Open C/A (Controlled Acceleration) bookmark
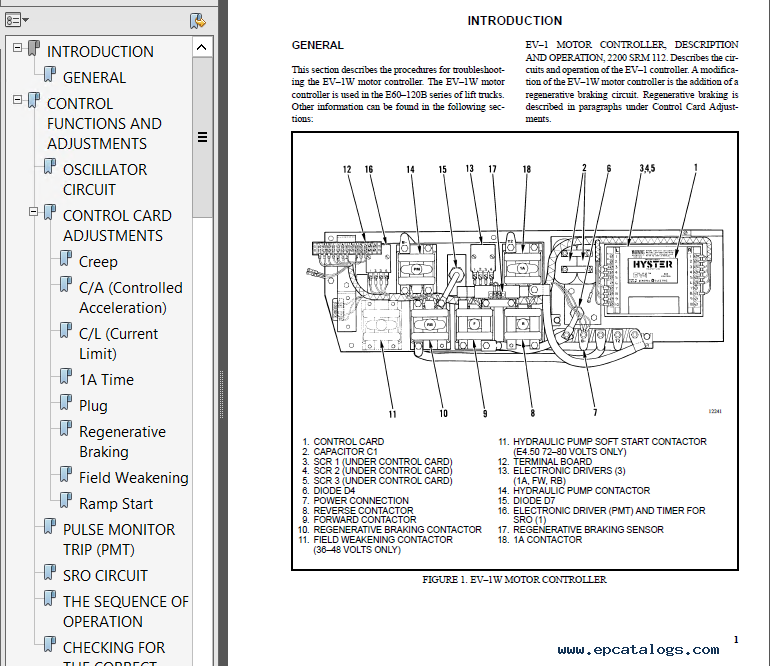This screenshot has width=770, height=666. [x=131, y=298]
